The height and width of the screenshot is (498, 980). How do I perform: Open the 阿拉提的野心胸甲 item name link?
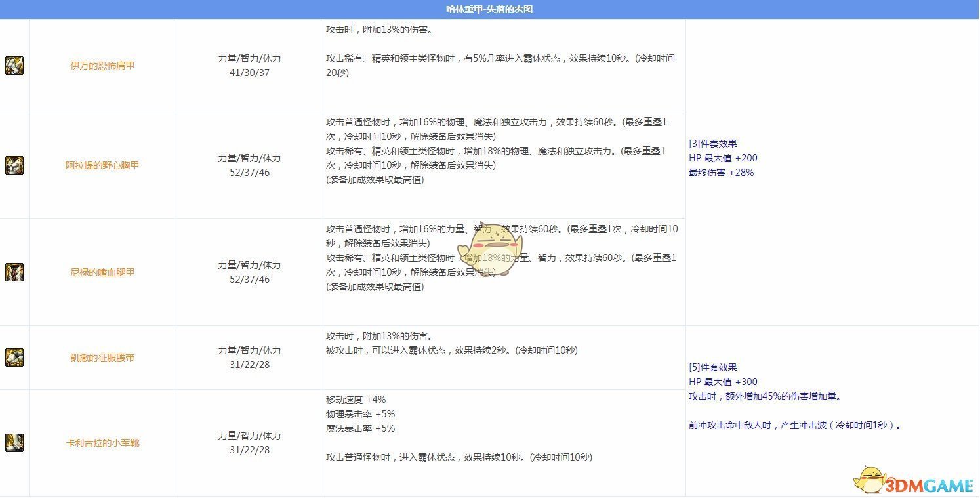[x=102, y=165]
